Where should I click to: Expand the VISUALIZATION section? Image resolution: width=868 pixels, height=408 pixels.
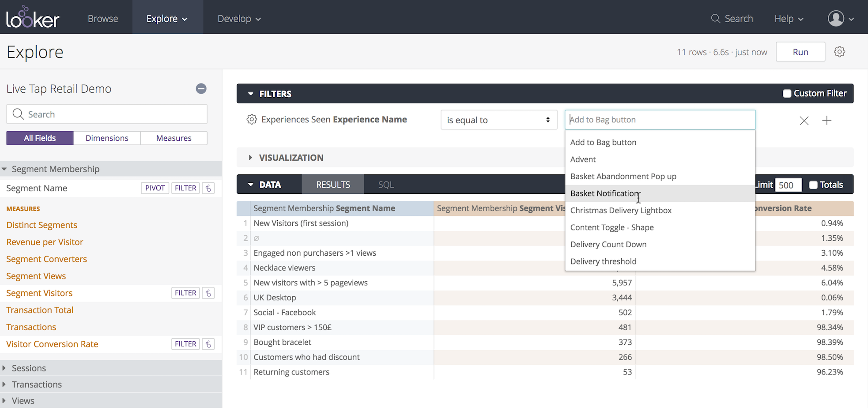[x=250, y=158]
